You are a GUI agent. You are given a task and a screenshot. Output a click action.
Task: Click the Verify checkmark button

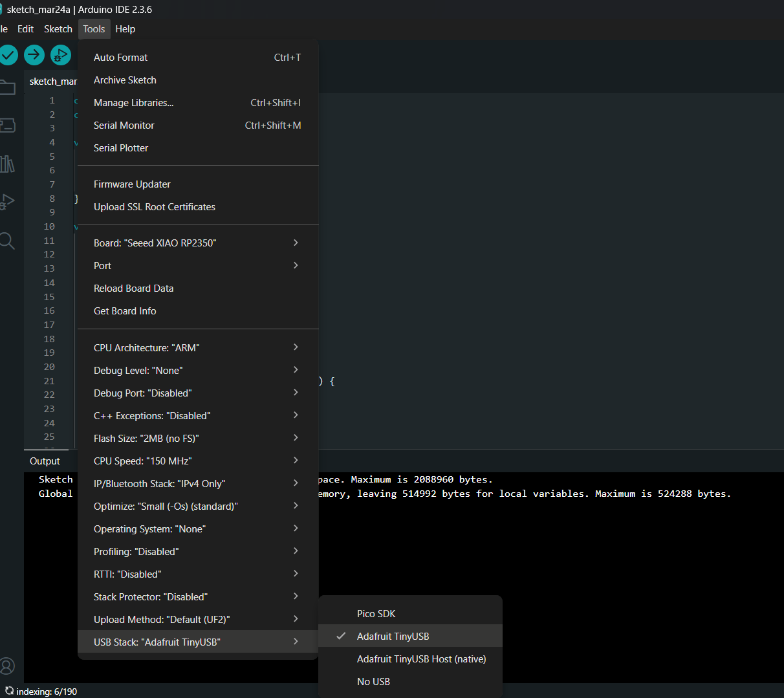coord(8,55)
